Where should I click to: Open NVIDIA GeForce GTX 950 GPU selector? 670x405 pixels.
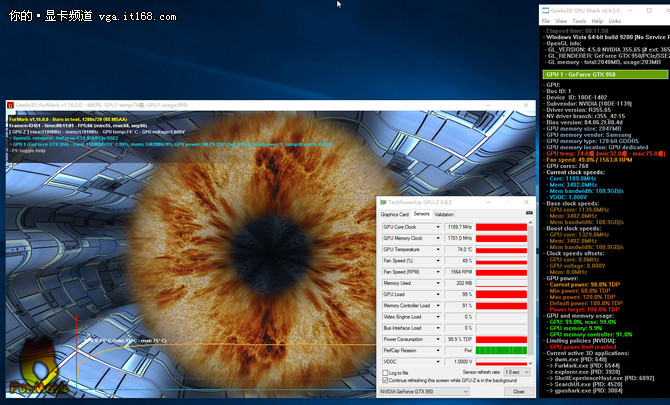click(424, 391)
